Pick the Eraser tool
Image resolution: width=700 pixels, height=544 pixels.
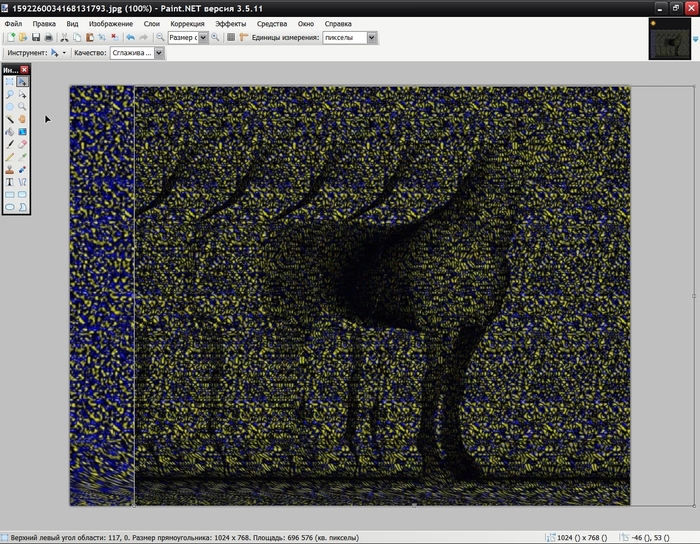pyautogui.click(x=22, y=144)
